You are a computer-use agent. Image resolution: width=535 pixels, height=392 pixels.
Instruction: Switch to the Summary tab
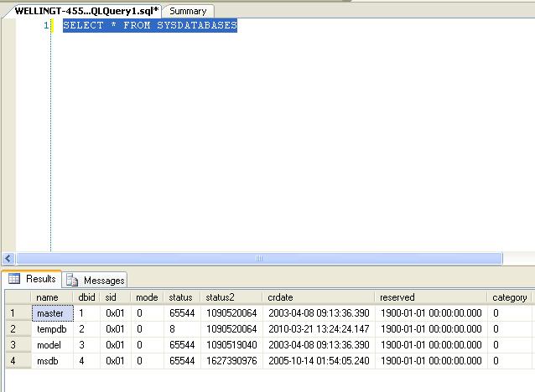coord(188,11)
